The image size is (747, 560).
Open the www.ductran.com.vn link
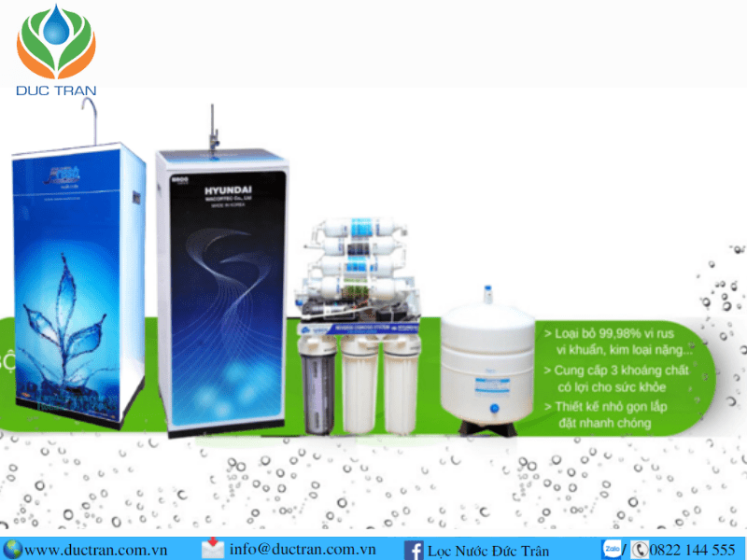pos(96,550)
